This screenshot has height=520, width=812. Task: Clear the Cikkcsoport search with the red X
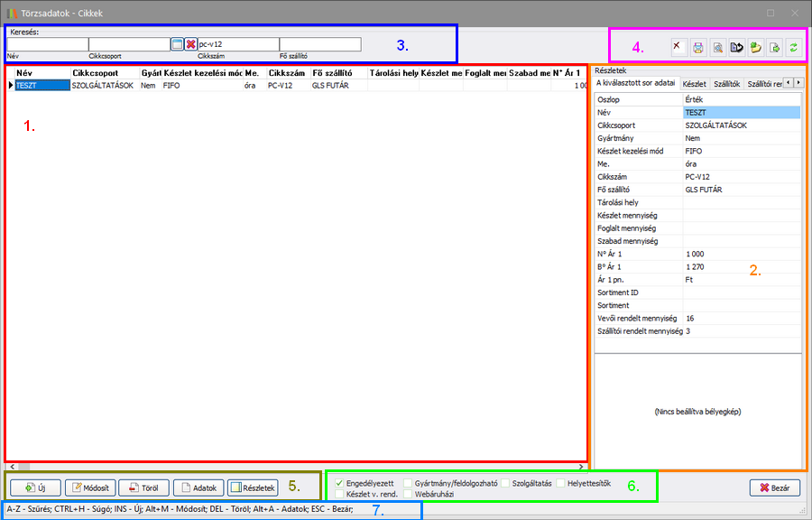[x=190, y=44]
